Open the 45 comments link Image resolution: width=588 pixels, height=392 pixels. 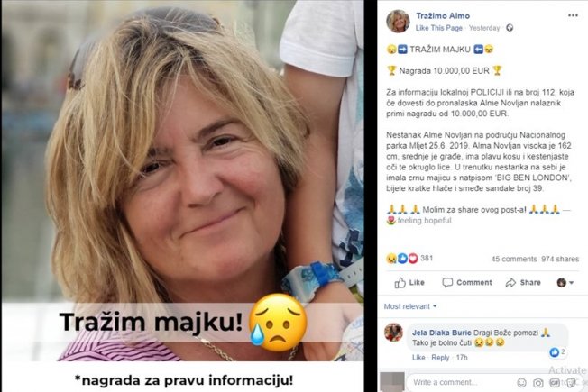pos(514,259)
